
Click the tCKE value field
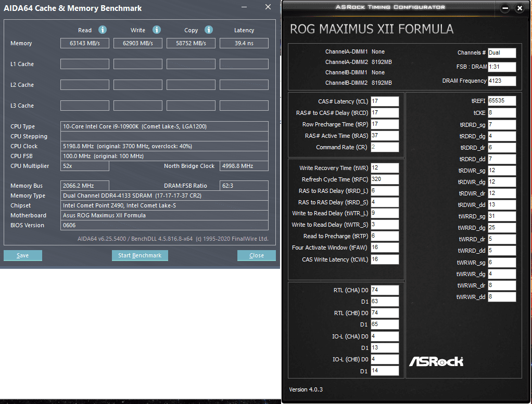tap(502, 112)
